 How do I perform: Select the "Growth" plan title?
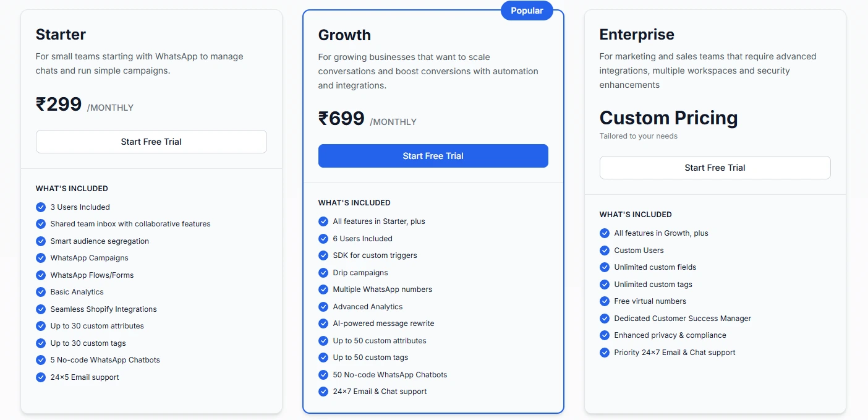click(344, 35)
